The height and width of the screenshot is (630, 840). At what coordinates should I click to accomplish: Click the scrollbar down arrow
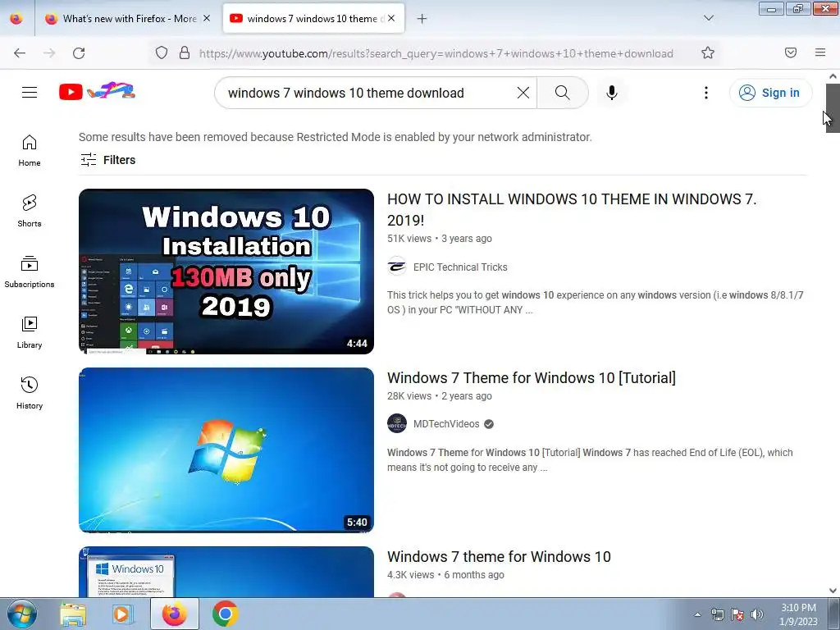833,591
